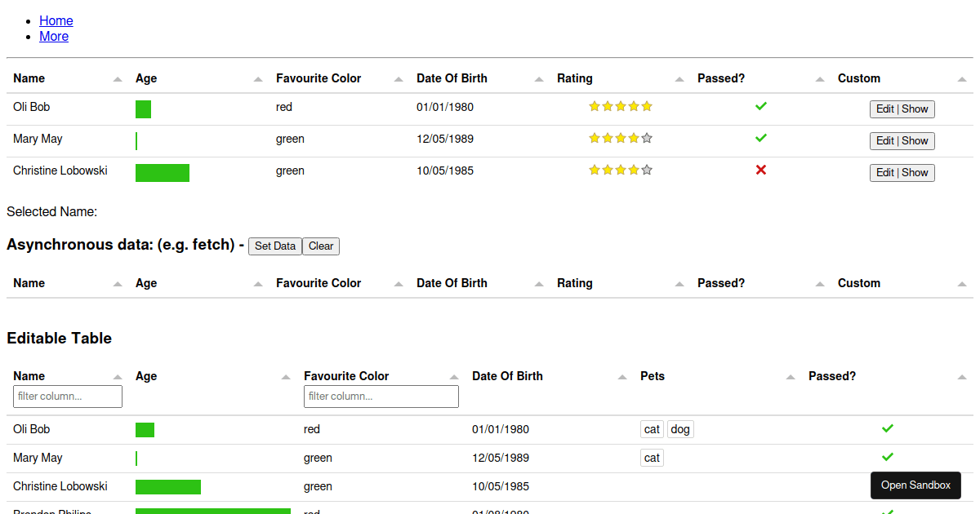
Task: Click the 'dog' pet tag for Oli Bob
Action: pos(680,429)
